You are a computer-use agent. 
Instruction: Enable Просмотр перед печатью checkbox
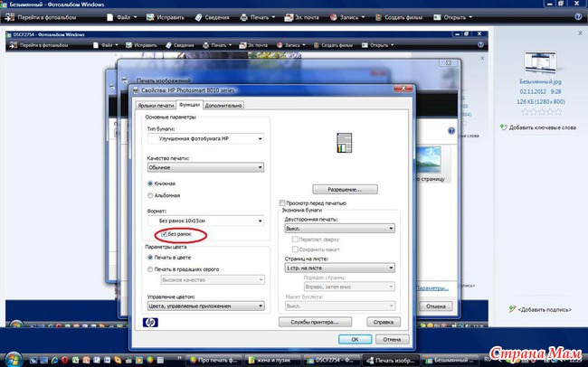pos(282,203)
